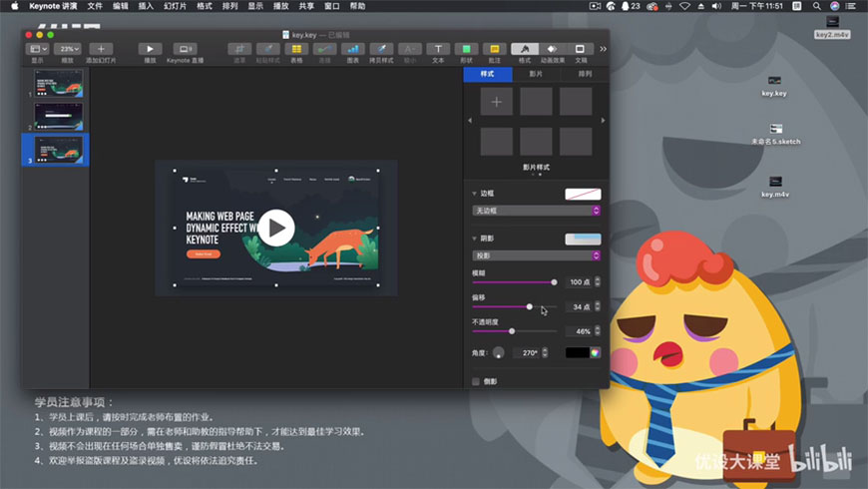Select slide 3 thumbnail in navigator
The image size is (868, 489).
click(x=59, y=150)
